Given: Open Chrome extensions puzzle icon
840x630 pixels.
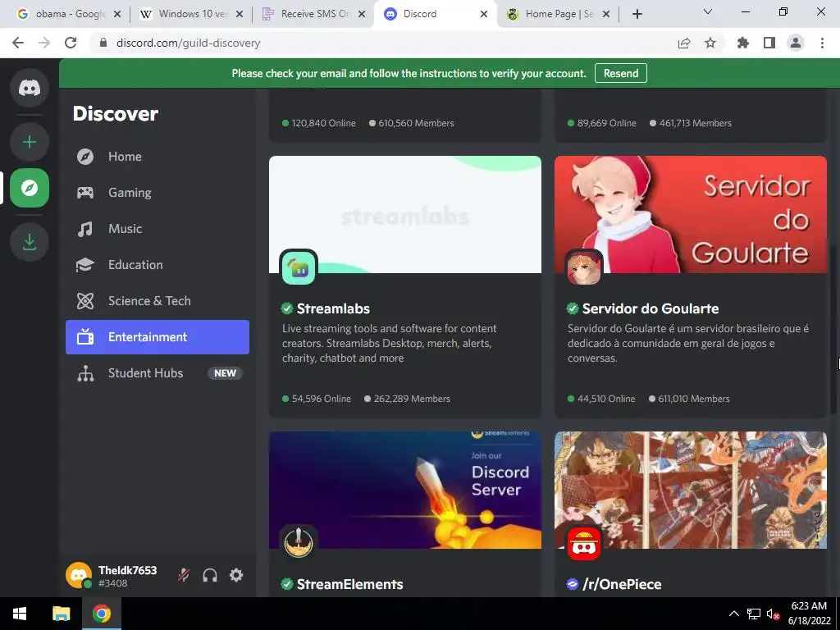Looking at the screenshot, I should 743,43.
